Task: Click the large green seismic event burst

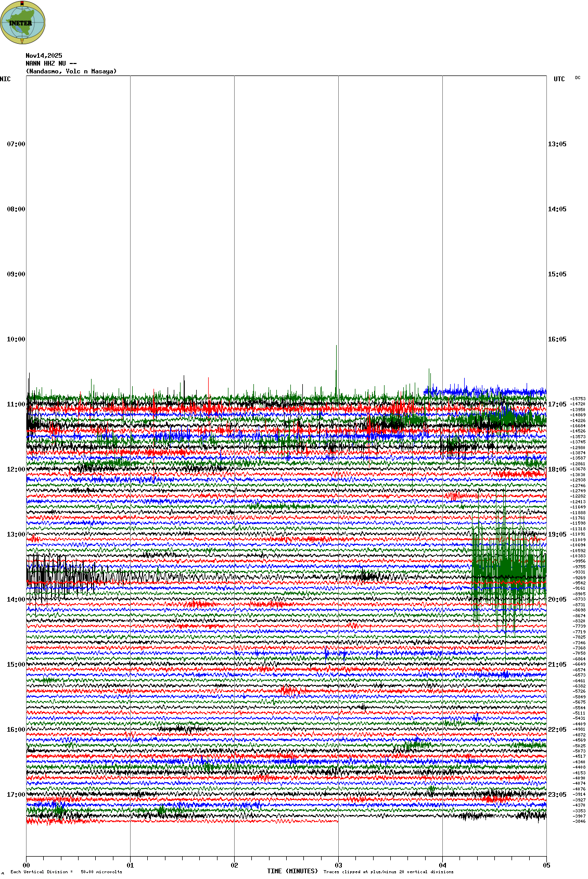Action: pyautogui.click(x=505, y=572)
